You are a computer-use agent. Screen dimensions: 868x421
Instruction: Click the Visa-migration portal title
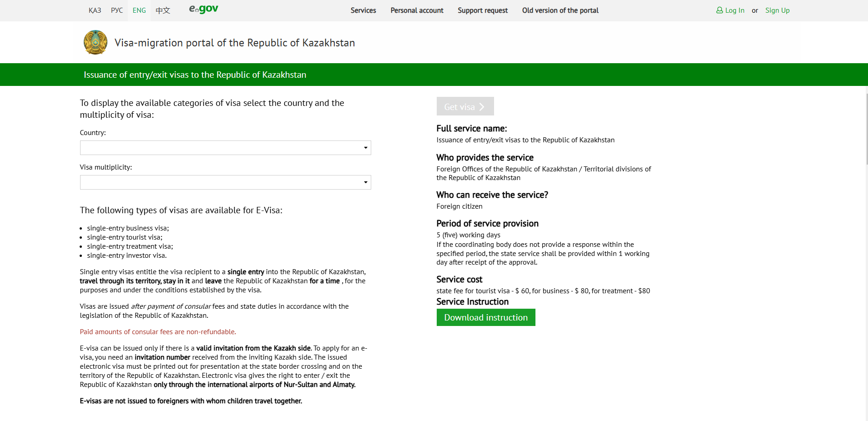pos(235,43)
